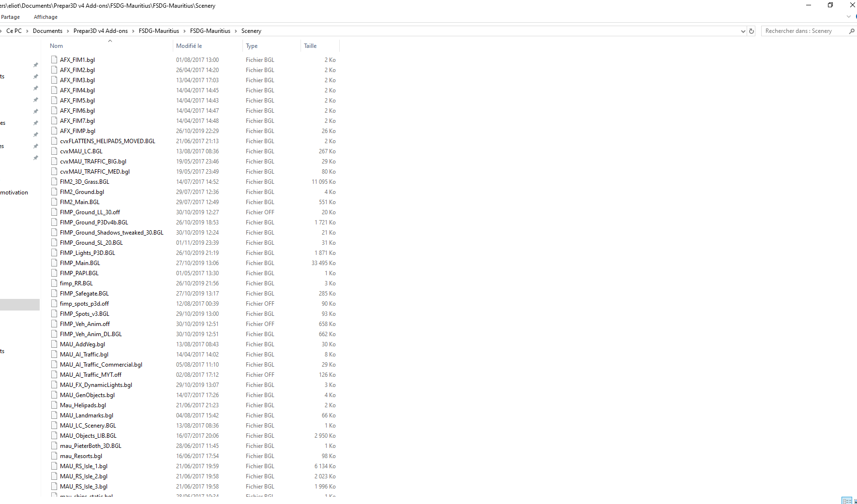Image resolution: width=857 pixels, height=504 pixels.
Task: Click the file icon of AFX_FIMP.bgl
Action: [x=54, y=131]
